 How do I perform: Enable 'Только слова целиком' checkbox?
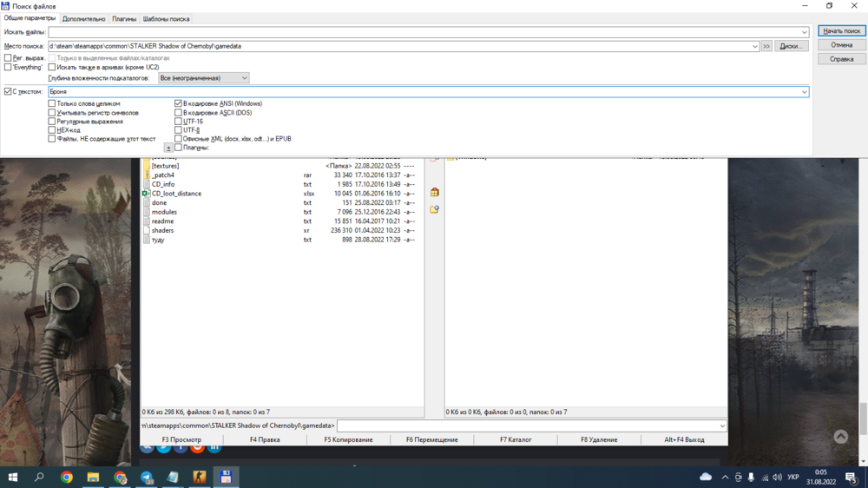pos(52,103)
